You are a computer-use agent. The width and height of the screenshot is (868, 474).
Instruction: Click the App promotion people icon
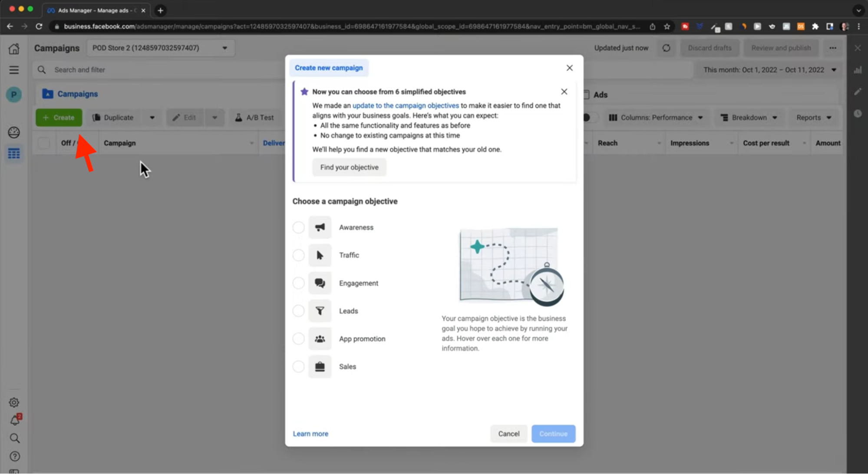(320, 339)
